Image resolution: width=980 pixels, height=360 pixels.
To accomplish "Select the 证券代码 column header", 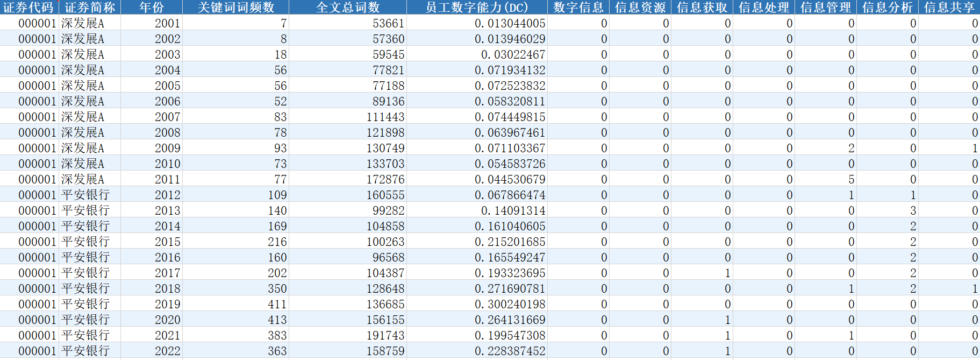I will pos(29,7).
